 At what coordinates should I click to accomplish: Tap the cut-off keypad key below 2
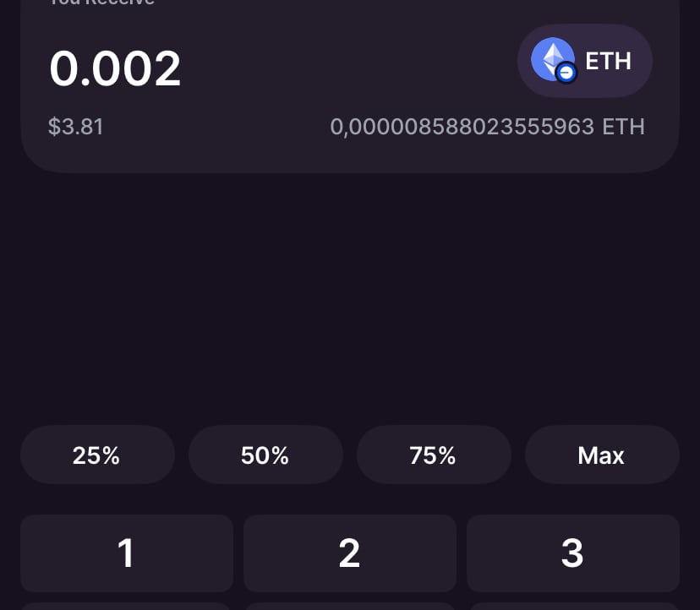[349, 607]
